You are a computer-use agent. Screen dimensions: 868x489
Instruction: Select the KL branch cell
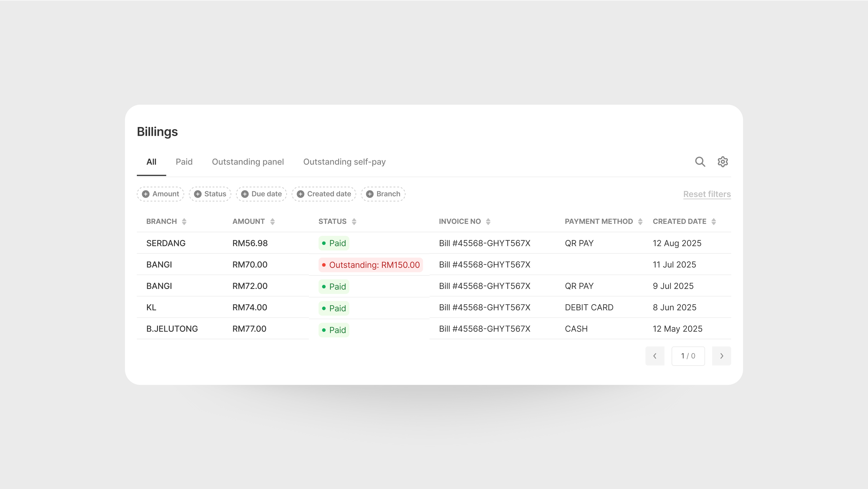(151, 307)
